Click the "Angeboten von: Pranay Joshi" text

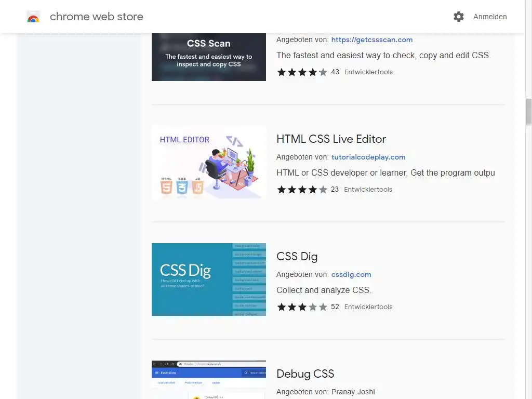coord(325,392)
